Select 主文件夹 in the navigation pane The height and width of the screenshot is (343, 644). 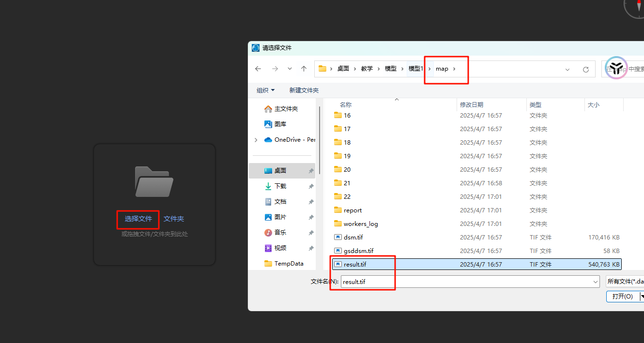286,109
